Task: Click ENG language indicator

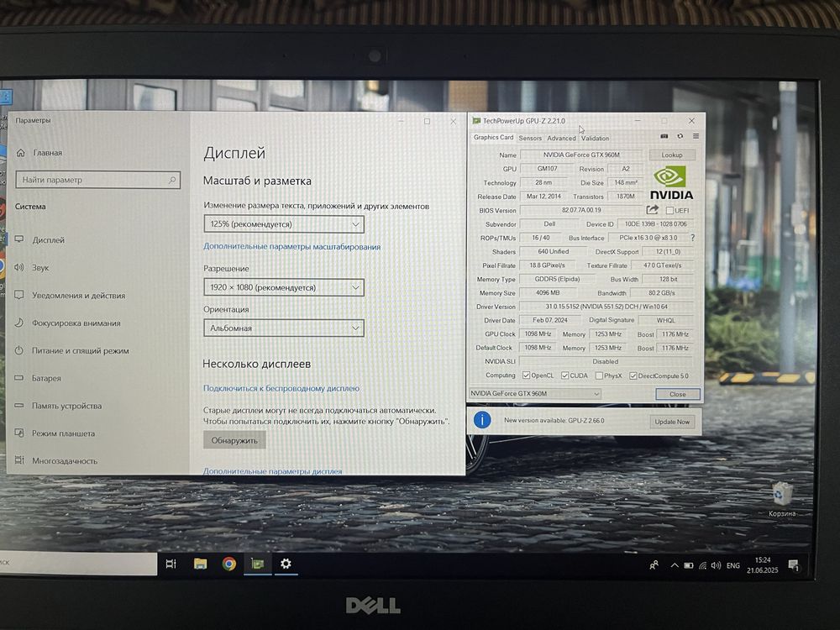Action: 732,565
